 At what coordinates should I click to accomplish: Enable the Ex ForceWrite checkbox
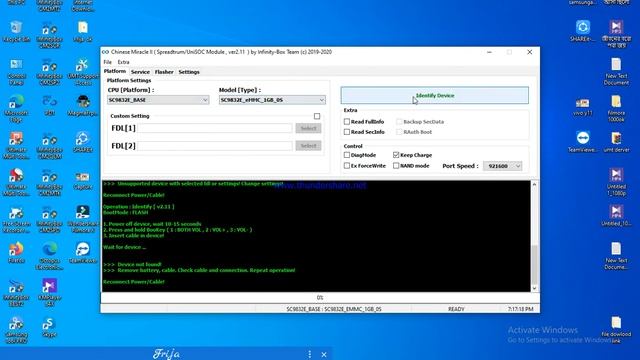(347, 166)
